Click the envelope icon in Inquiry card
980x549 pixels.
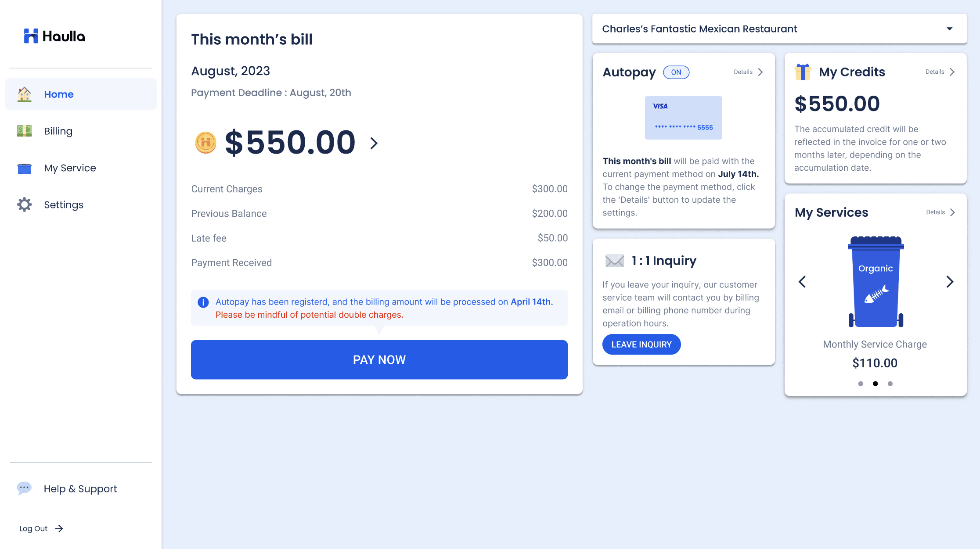(614, 261)
